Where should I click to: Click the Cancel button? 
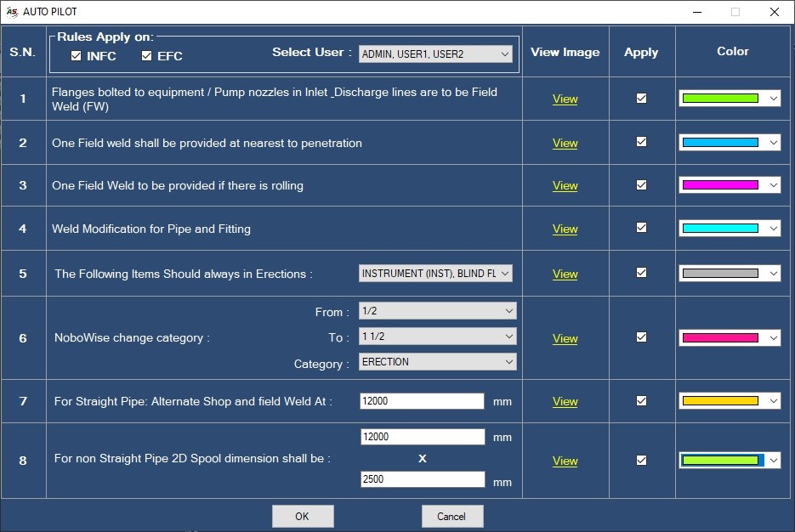pyautogui.click(x=452, y=517)
